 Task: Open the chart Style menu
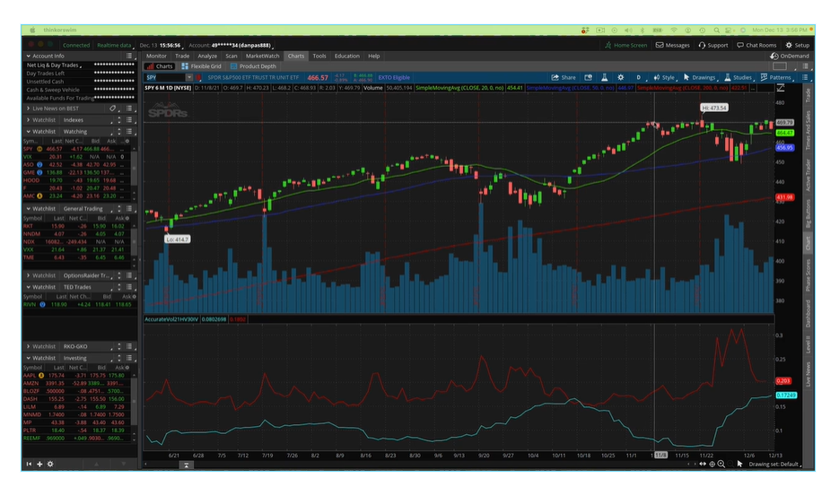click(x=664, y=78)
